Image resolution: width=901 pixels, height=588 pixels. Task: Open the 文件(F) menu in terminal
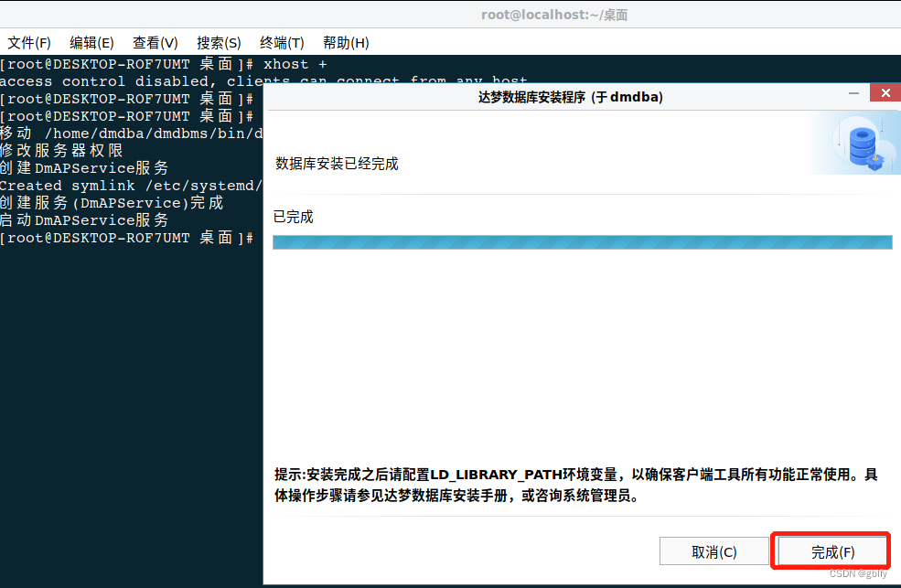(x=28, y=43)
